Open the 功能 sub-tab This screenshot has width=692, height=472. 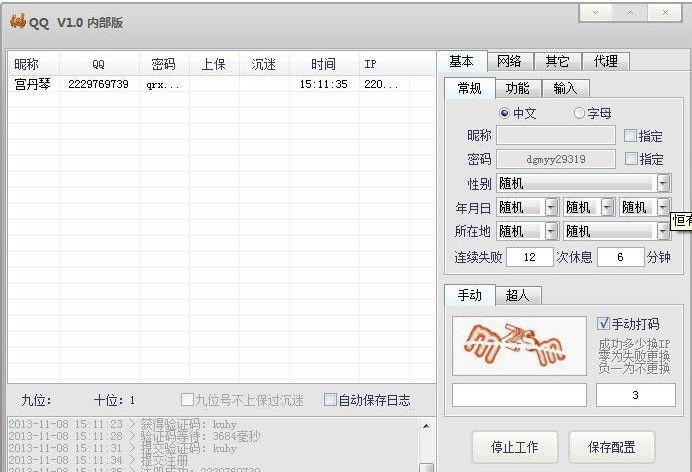point(518,89)
